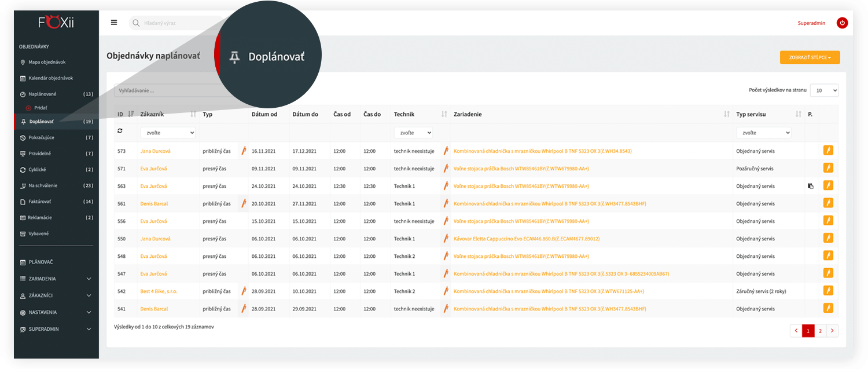868x369 pixels.
Task: Open results per page dropdown
Action: [824, 90]
